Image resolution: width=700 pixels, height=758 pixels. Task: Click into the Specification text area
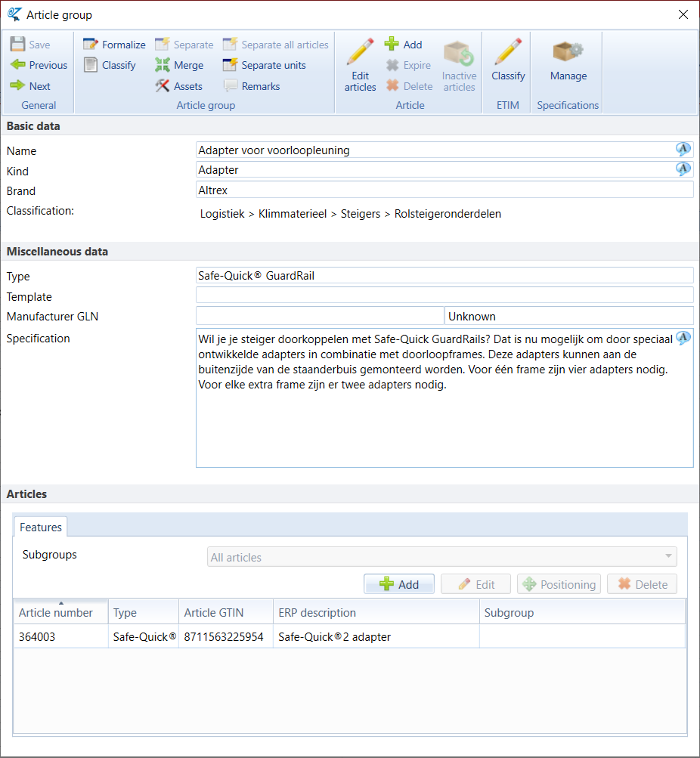[444, 398]
